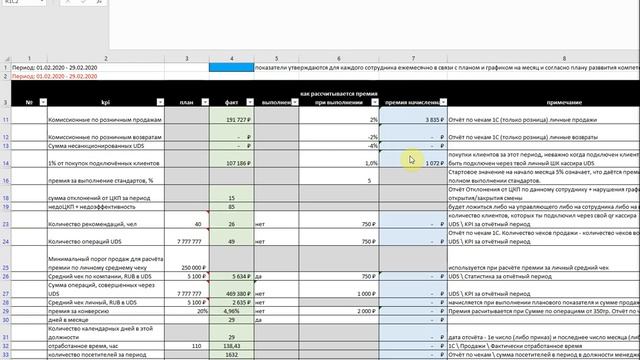Click accrued bonus value 1 072 ₽
The height and width of the screenshot is (360, 640).
pyautogui.click(x=413, y=159)
